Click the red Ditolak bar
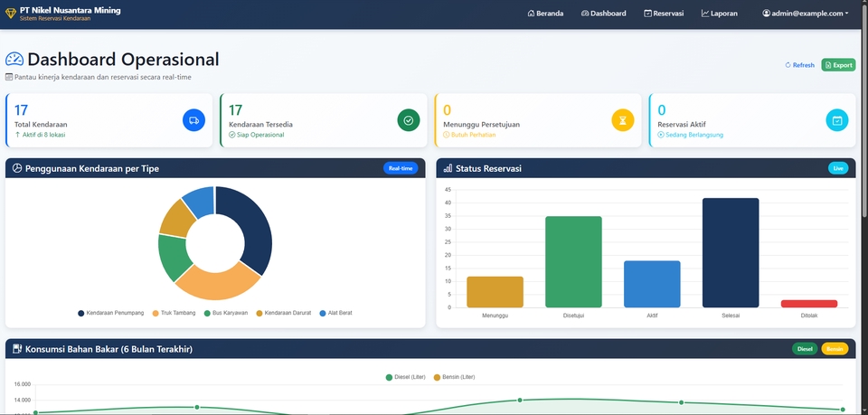Image resolution: width=868 pixels, height=415 pixels. [x=809, y=304]
